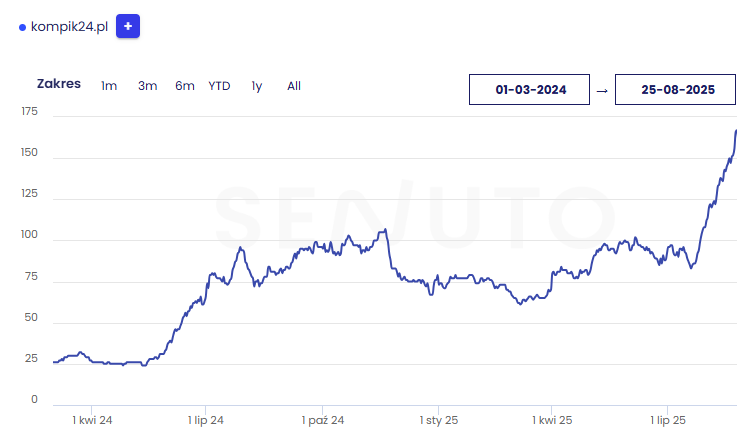Toggle the kompik24.pl legend dot
The image size is (751, 434).
pyautogui.click(x=22, y=27)
